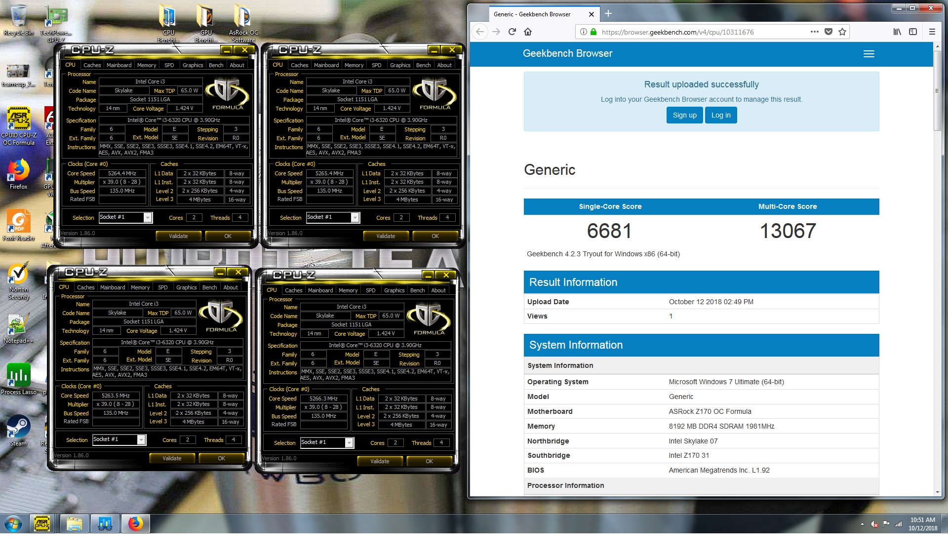Screen dimensions: 948x560
Task: Open Memory tab in 5265.4 MHz CPU-Z window
Action: coord(354,65)
